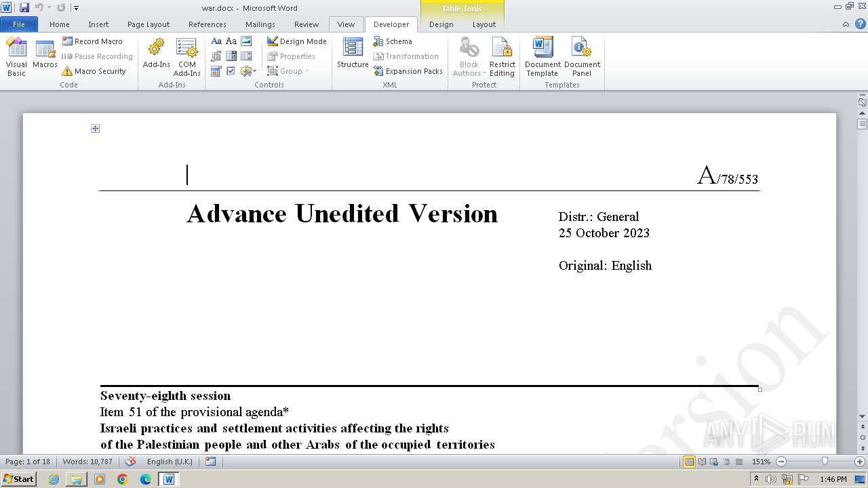Insert Building Block Gallery control
Viewport: 868px width, 488px height.
pos(216,56)
